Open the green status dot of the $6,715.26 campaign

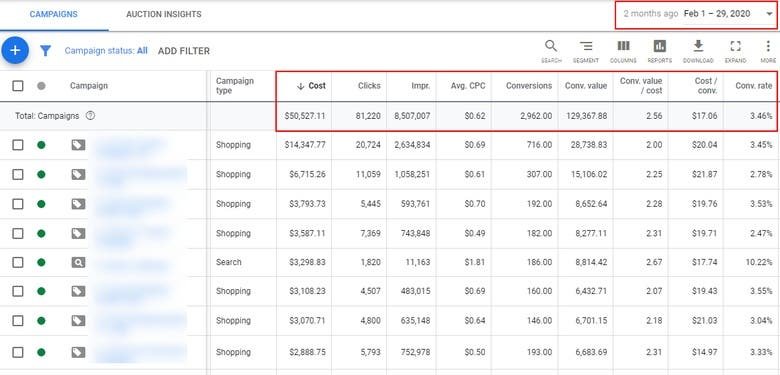pyautogui.click(x=41, y=175)
